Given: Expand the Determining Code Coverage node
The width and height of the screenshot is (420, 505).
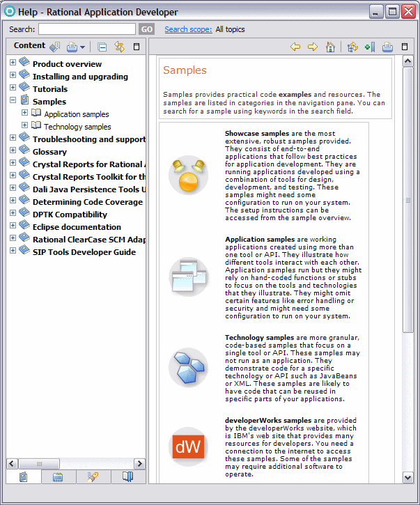Looking at the screenshot, I should click(13, 201).
